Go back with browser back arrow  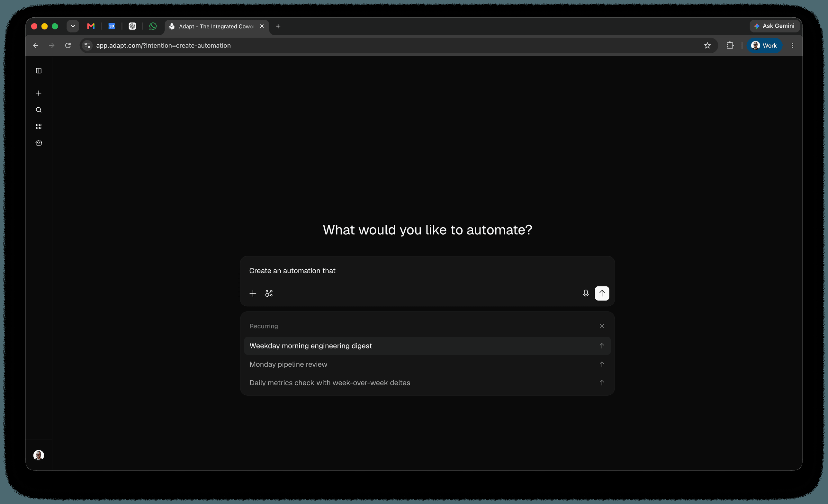click(x=36, y=45)
